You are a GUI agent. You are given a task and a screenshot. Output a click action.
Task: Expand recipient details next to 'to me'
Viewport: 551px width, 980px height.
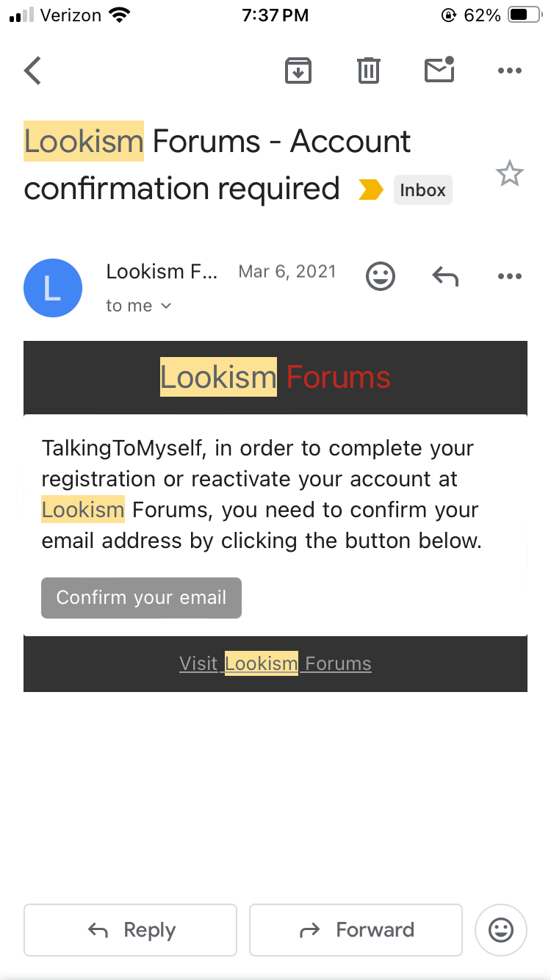pyautogui.click(x=166, y=306)
